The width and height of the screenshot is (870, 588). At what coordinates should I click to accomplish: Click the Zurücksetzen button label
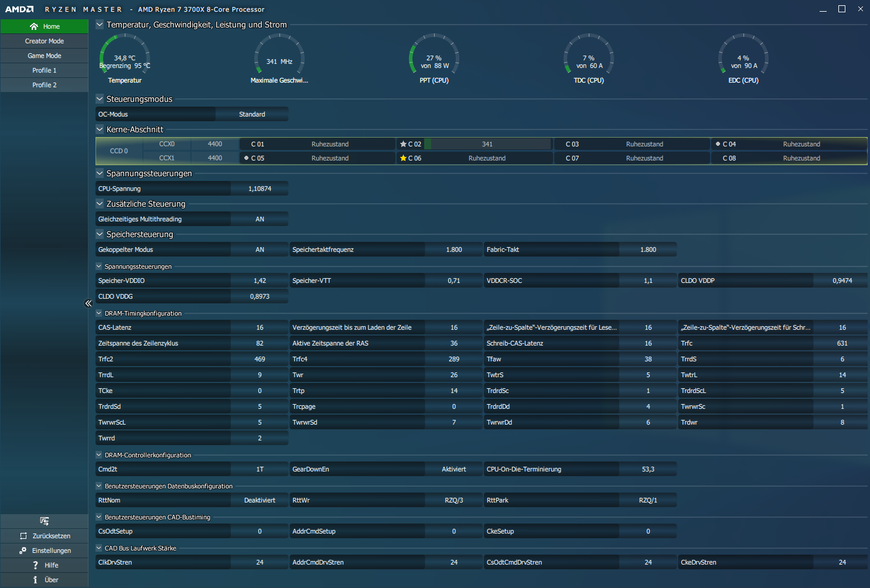coord(52,536)
